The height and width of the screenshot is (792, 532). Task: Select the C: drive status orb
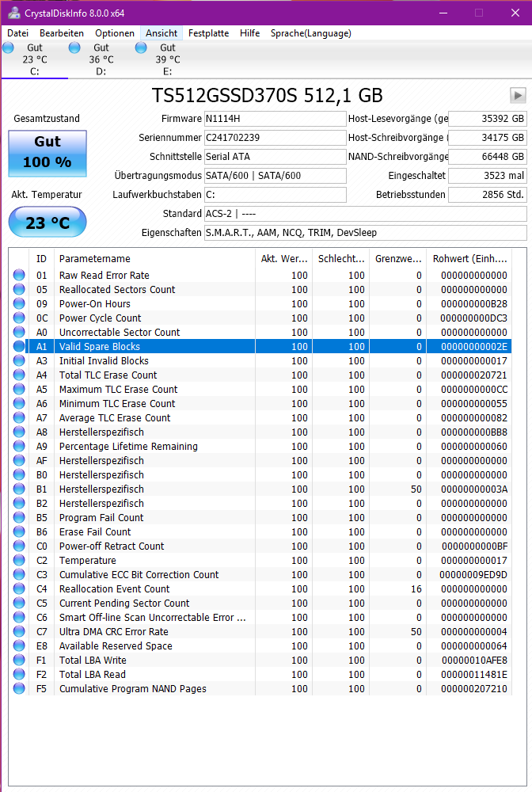(8, 48)
